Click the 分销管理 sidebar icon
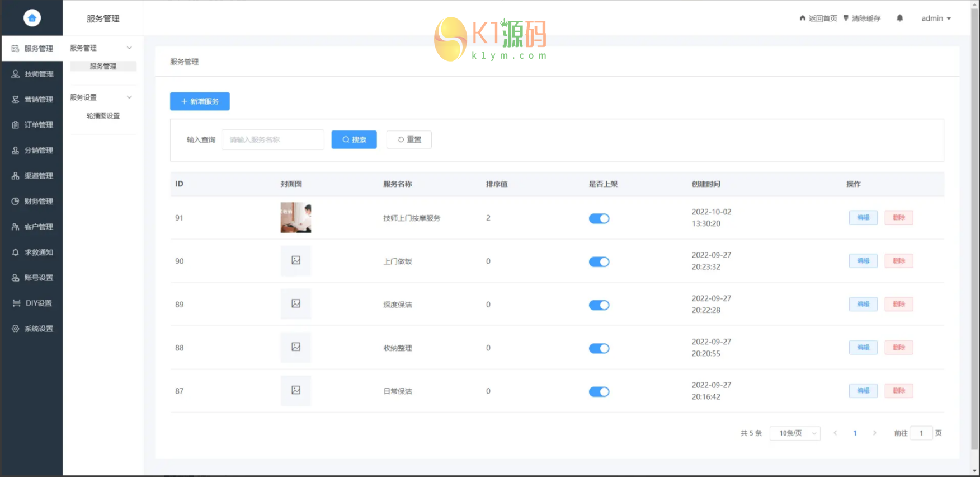 (x=15, y=151)
